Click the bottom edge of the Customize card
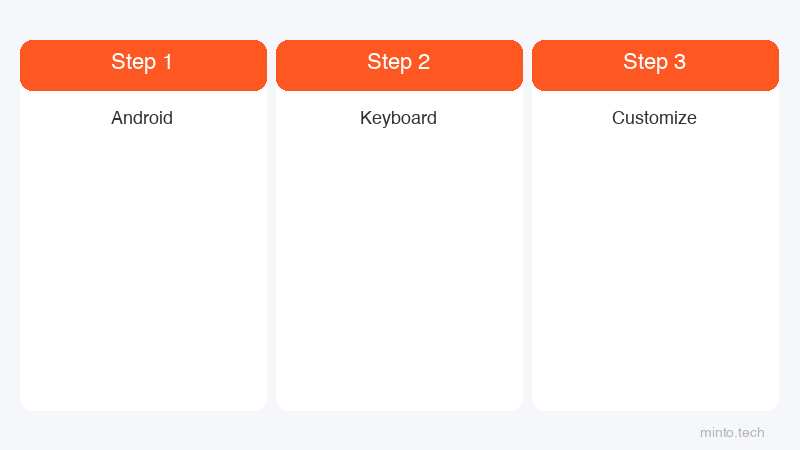Viewport: 800px width, 450px height. (x=656, y=409)
